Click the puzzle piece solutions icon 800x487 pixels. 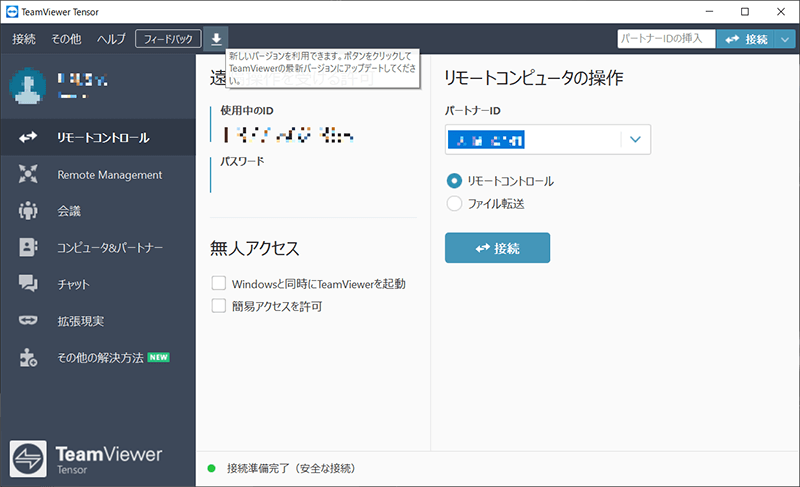point(28,357)
